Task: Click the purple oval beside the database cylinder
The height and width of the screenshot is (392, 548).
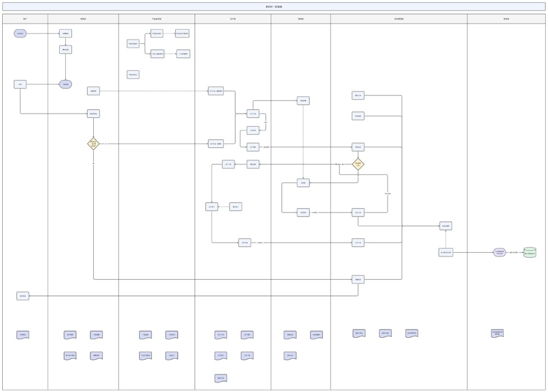Action: coord(499,252)
